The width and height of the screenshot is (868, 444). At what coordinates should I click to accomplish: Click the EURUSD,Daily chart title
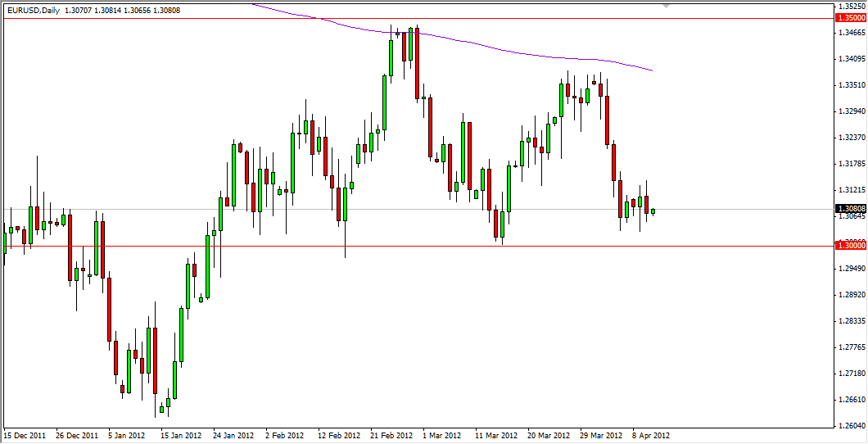click(33, 9)
